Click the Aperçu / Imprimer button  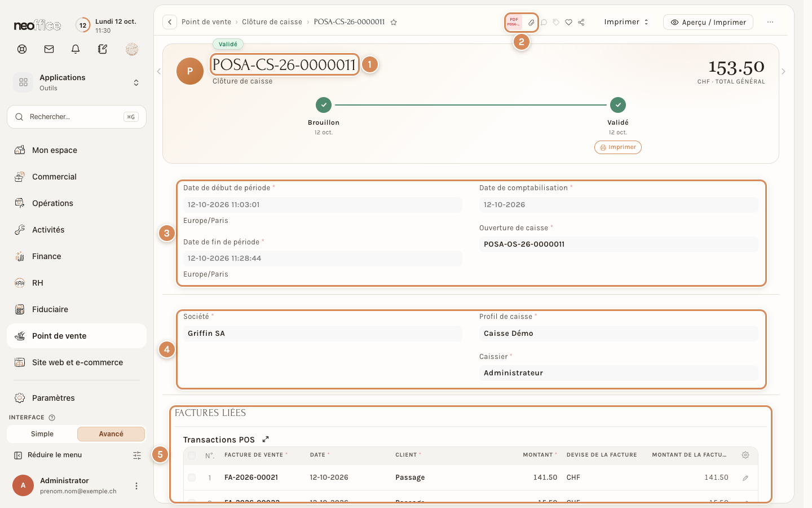(708, 22)
